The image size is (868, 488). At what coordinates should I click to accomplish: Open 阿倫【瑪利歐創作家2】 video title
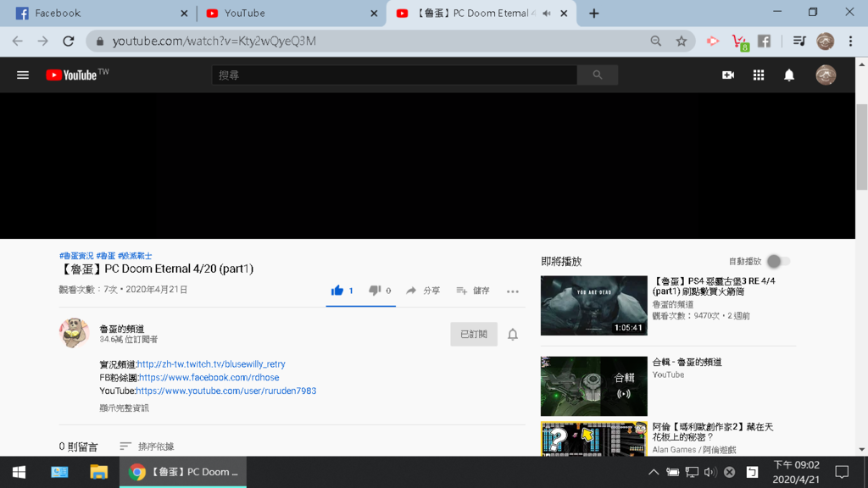click(x=712, y=431)
